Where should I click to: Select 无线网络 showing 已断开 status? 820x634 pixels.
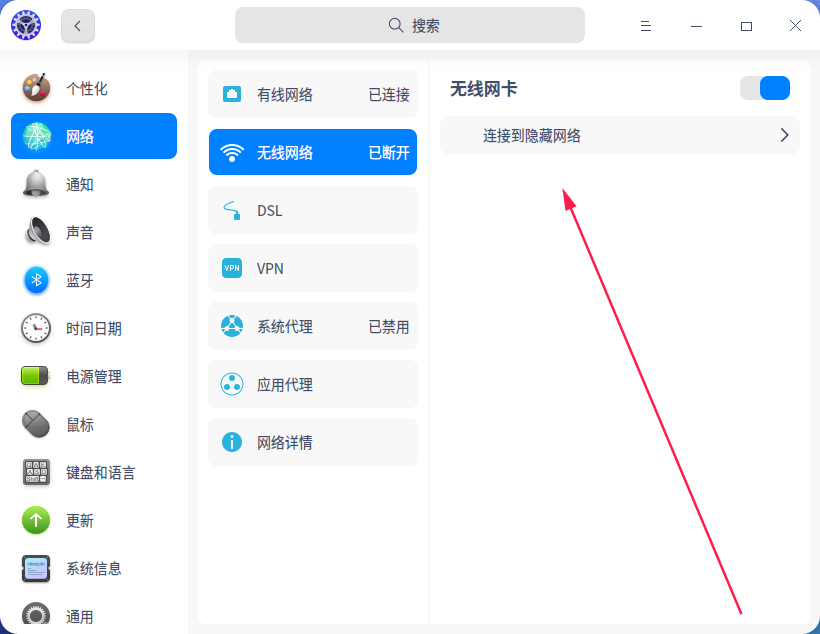point(312,152)
